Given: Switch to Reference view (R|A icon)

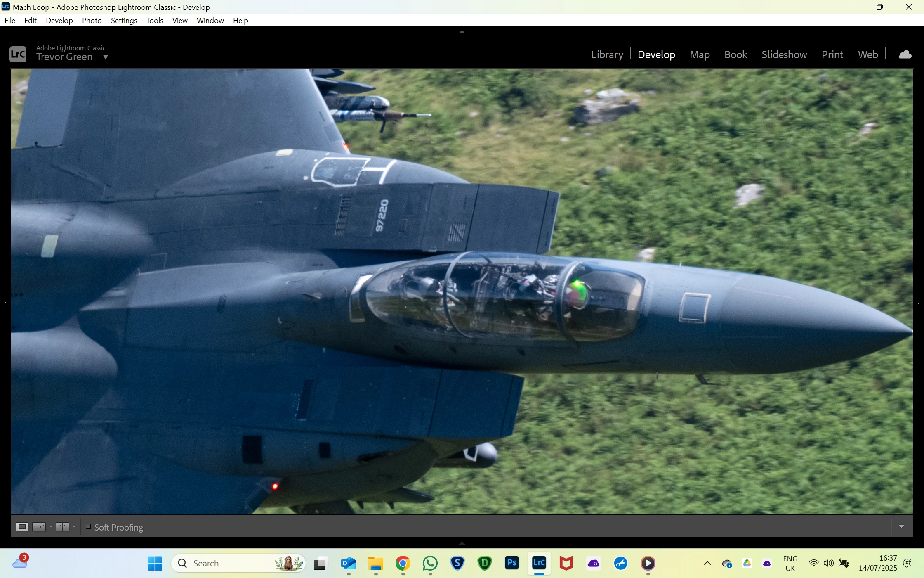Looking at the screenshot, I should click(39, 526).
